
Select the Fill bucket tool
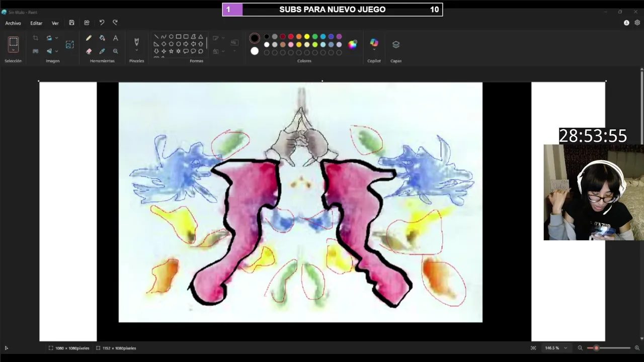tap(102, 38)
